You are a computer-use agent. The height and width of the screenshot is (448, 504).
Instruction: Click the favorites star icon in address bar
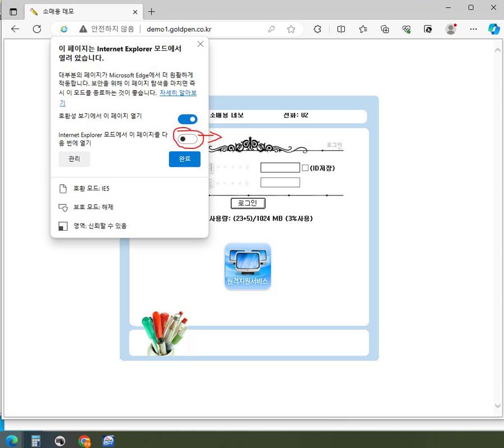291,29
